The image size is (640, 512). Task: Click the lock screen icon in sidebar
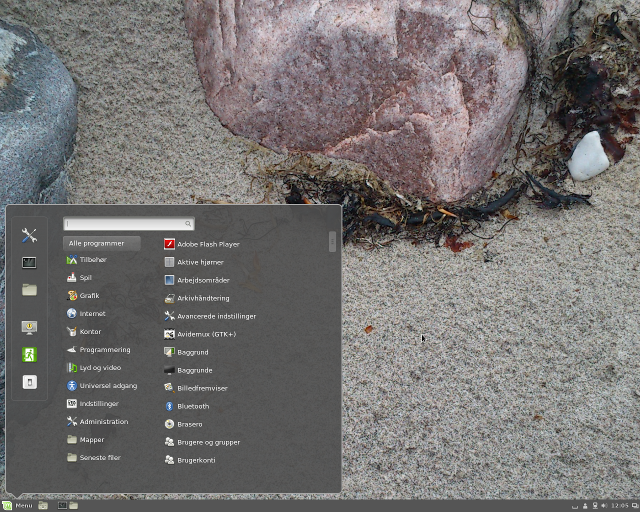click(x=29, y=327)
